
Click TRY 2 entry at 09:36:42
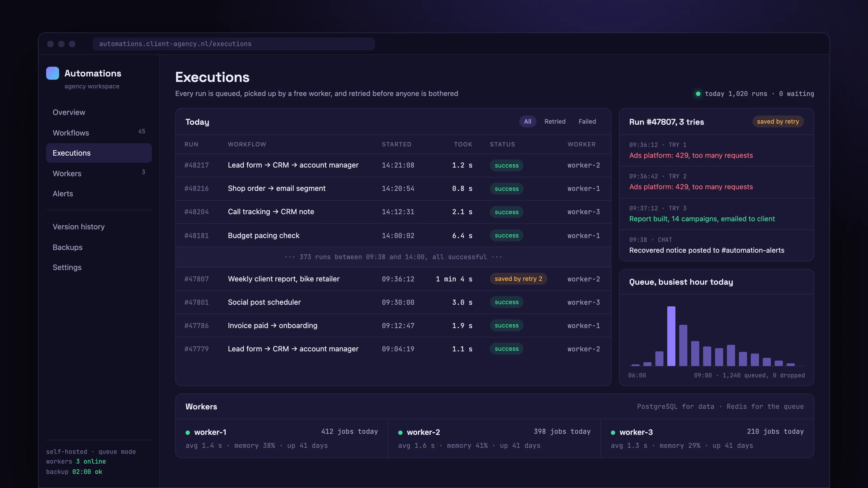[x=717, y=182]
